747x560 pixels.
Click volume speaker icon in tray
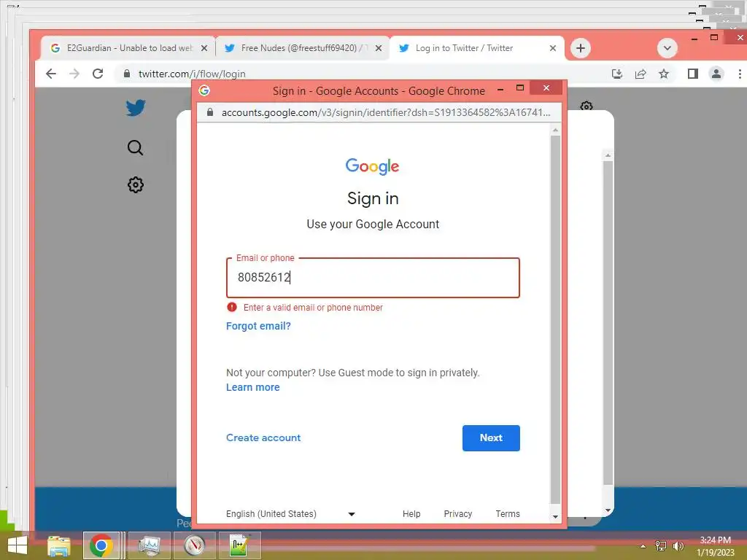pyautogui.click(x=678, y=546)
